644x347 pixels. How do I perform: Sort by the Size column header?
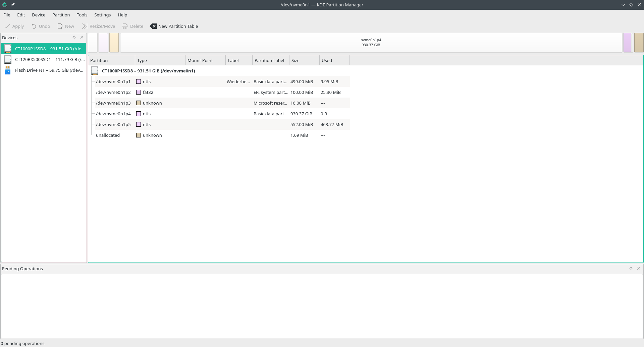click(304, 61)
